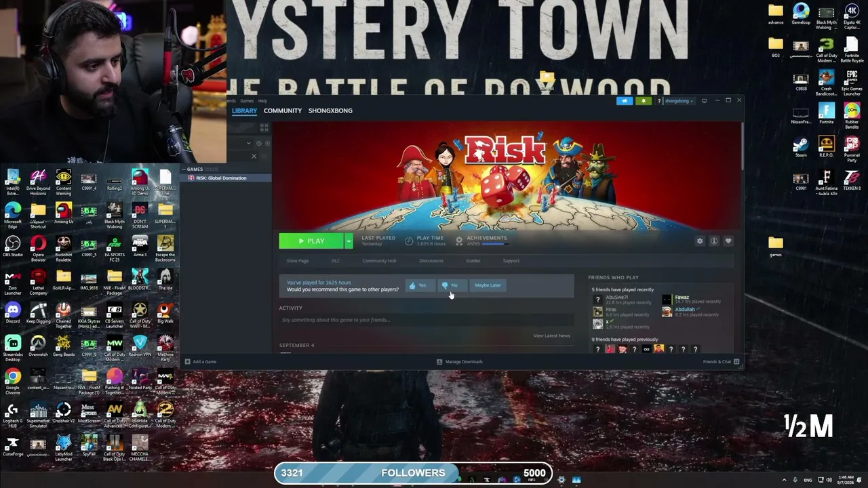Viewport: 868px width, 488px height.
Task: Open View Latest News link
Action: pos(551,335)
